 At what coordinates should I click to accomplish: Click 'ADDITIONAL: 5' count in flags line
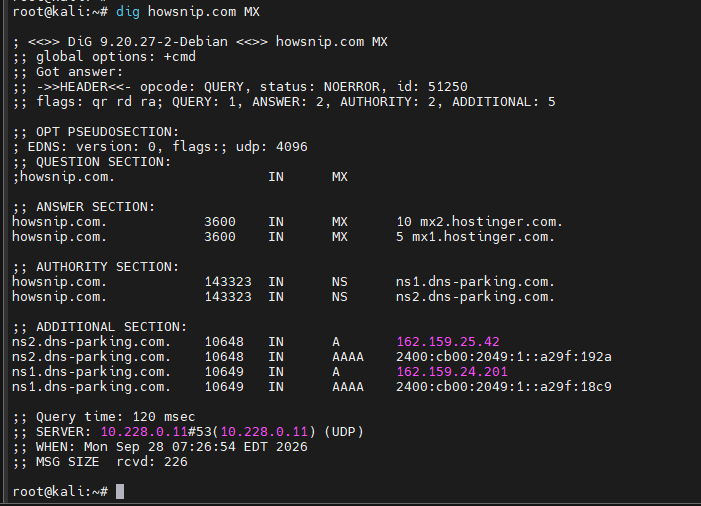click(x=503, y=102)
